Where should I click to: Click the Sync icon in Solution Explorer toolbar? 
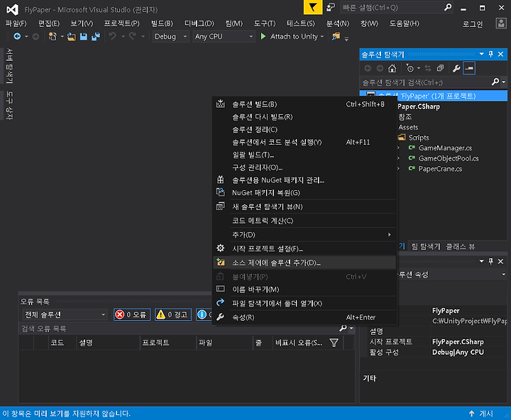pos(428,68)
